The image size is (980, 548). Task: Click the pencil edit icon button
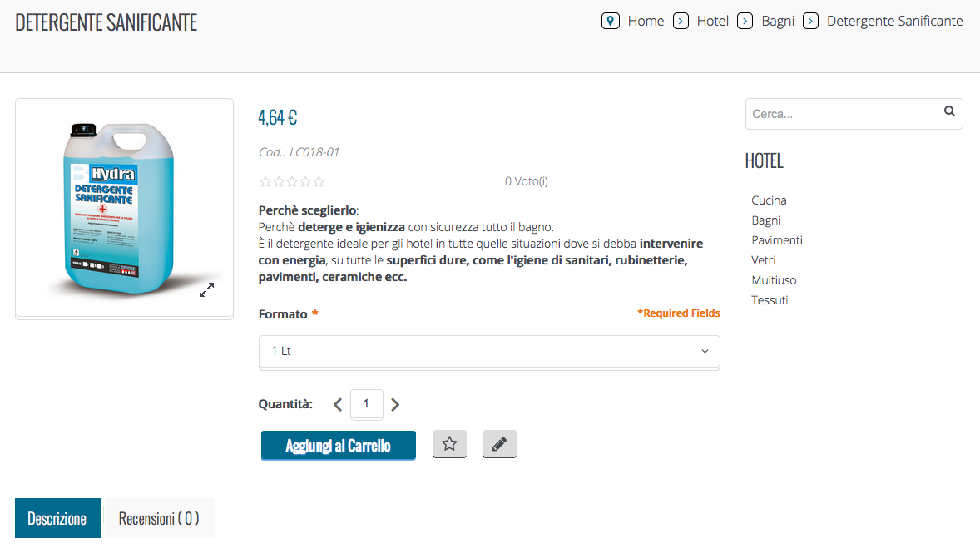pos(499,444)
